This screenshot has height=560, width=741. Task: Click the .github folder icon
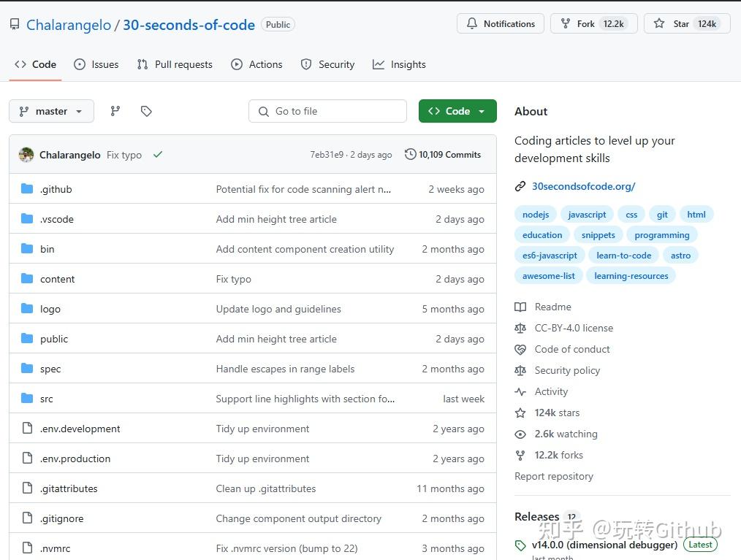click(27, 189)
